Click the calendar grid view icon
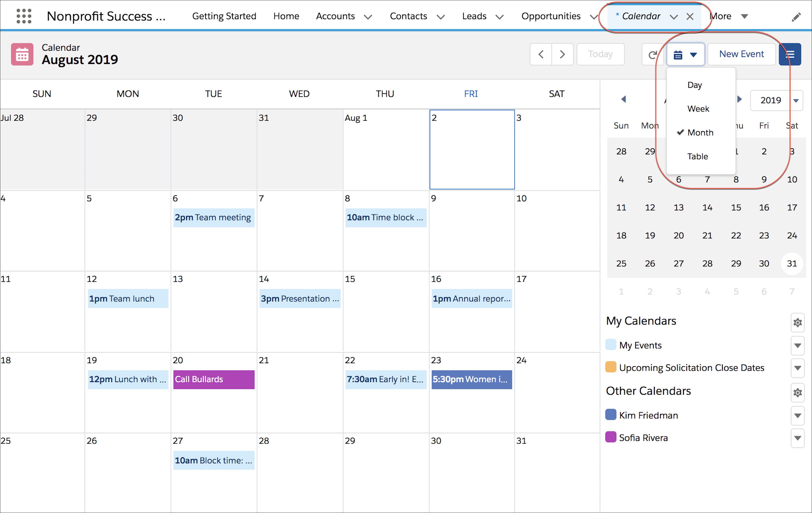The width and height of the screenshot is (812, 513). [x=679, y=54]
